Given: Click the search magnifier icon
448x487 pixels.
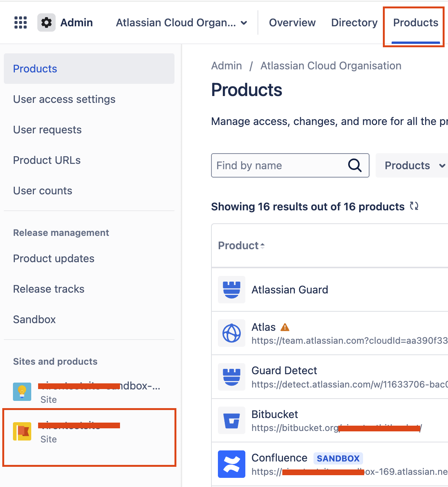Looking at the screenshot, I should pos(355,165).
